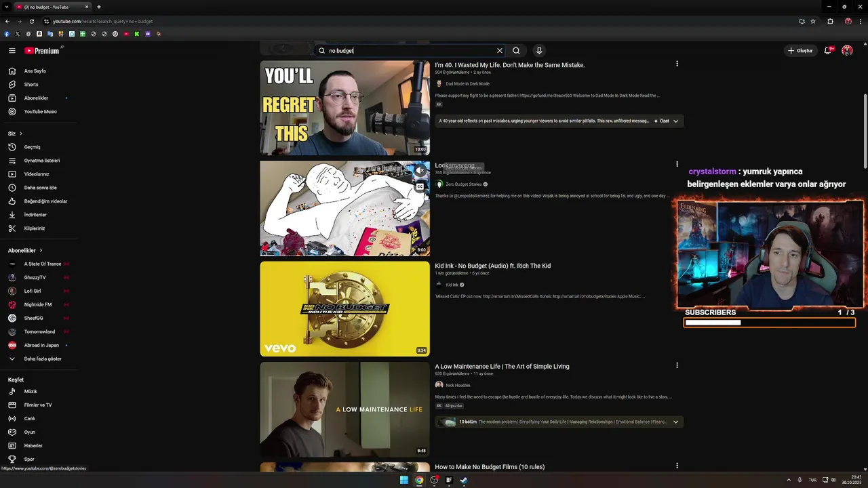Screen dimensions: 868x488
Task: Open Nightride FM subscription channel
Action: click(39, 305)
